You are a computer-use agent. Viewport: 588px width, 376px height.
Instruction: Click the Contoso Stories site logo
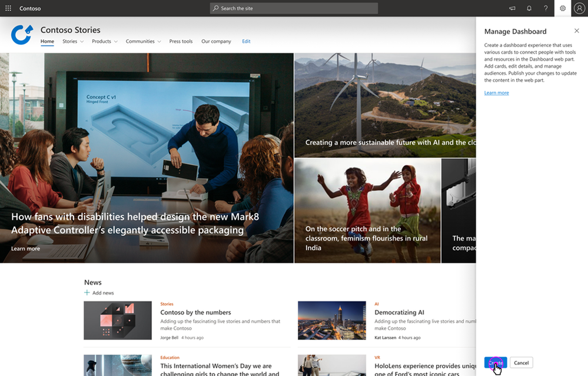coord(22,35)
